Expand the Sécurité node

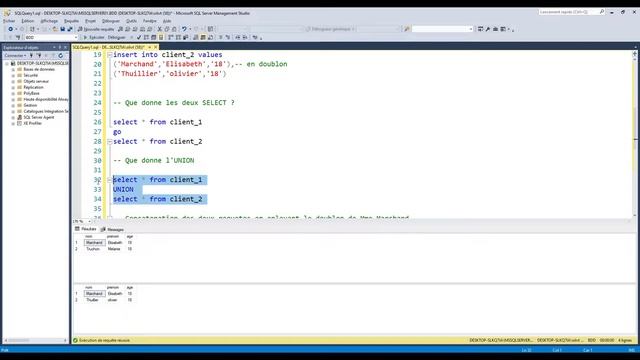(13, 76)
